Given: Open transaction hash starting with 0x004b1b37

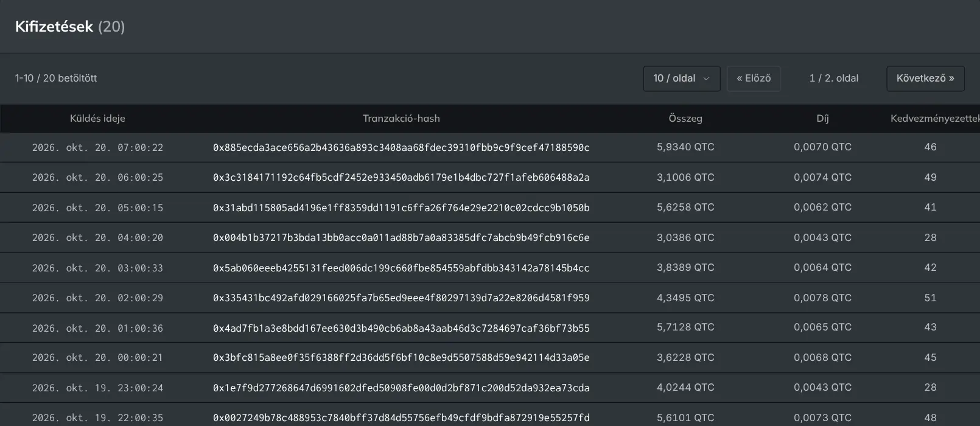Looking at the screenshot, I should pos(401,238).
